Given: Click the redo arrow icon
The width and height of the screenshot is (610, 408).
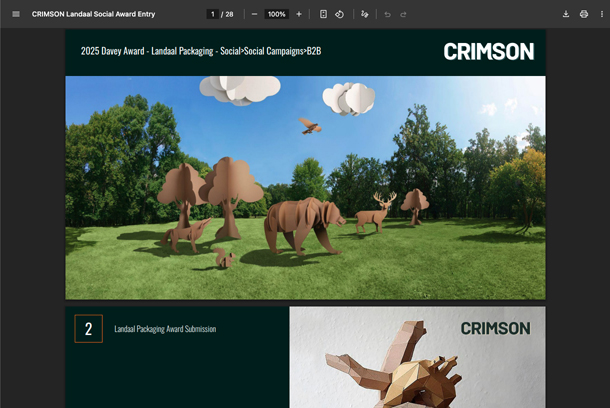Looking at the screenshot, I should click(403, 14).
